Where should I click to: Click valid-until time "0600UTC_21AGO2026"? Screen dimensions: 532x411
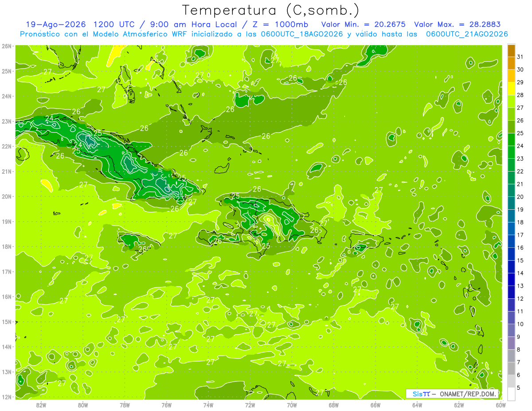point(467,34)
